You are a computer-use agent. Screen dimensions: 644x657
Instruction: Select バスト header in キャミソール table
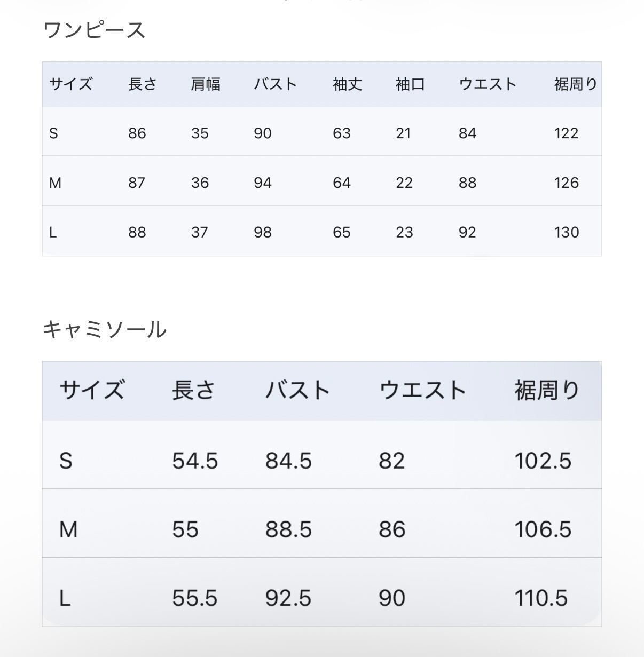click(x=297, y=390)
